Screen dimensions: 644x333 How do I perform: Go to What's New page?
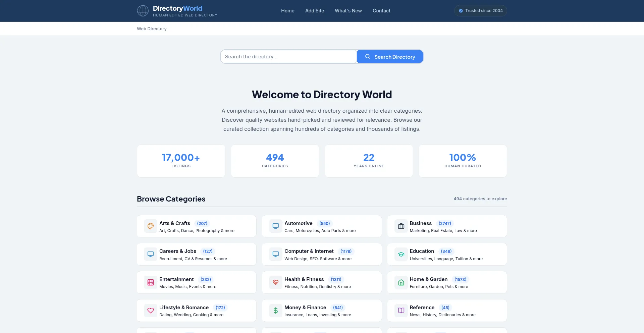point(348,11)
